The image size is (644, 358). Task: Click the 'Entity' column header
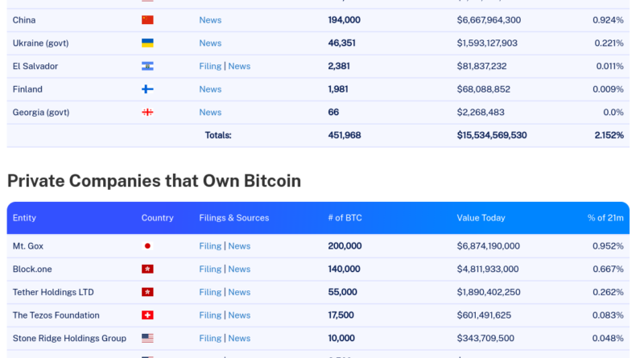[x=24, y=218]
